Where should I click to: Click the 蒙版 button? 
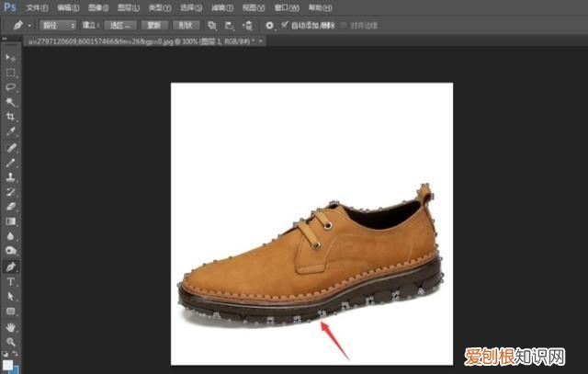click(153, 26)
